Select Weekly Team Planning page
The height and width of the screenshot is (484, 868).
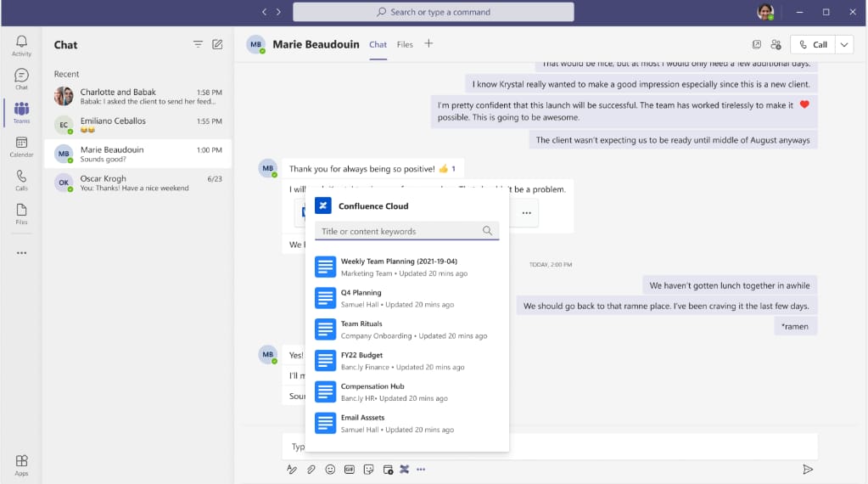(407, 267)
